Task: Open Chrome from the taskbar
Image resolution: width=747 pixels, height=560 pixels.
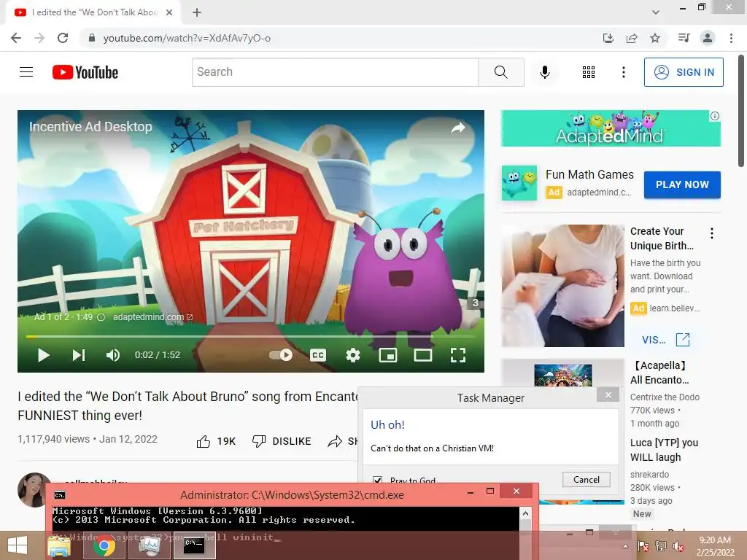Action: [104, 545]
